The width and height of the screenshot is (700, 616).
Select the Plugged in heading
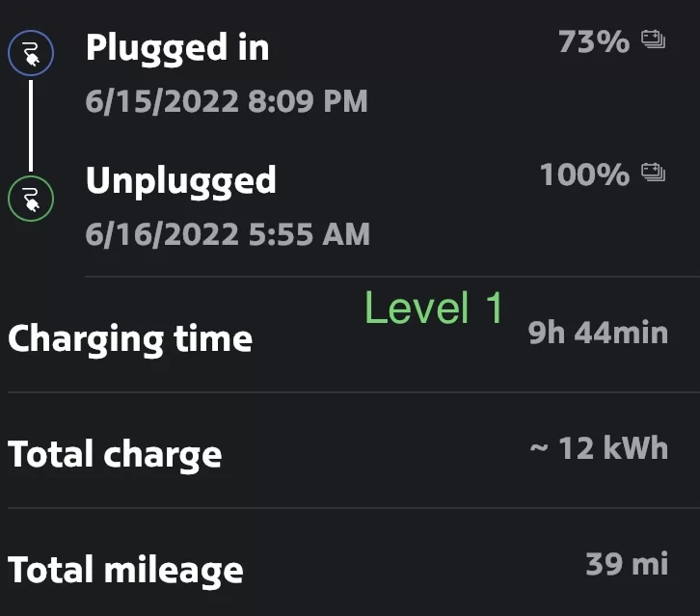click(x=177, y=48)
